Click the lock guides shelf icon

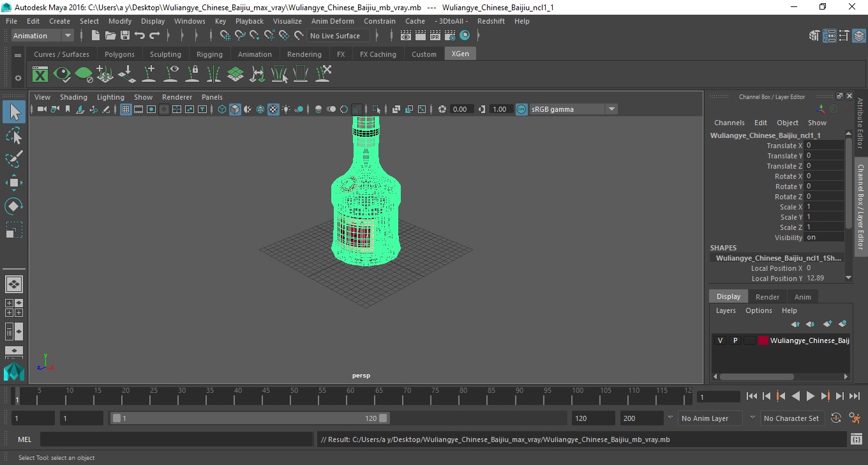(x=192, y=74)
